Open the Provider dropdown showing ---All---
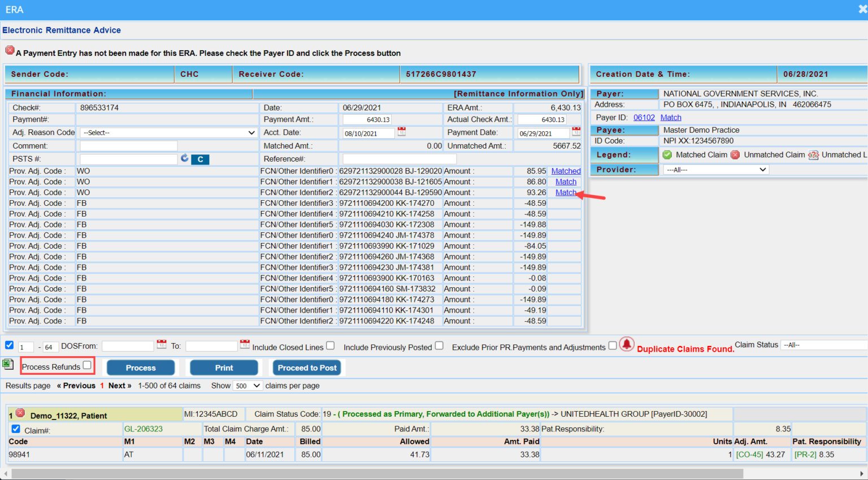868x480 pixels. (715, 169)
